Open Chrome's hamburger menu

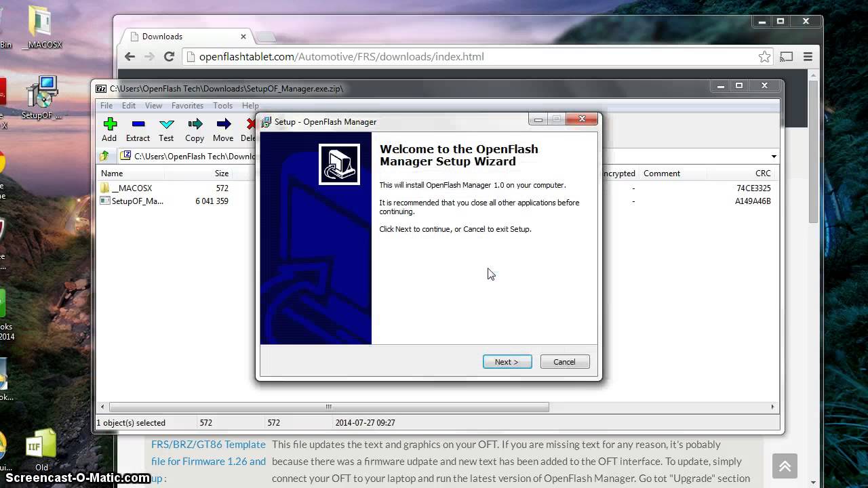808,57
